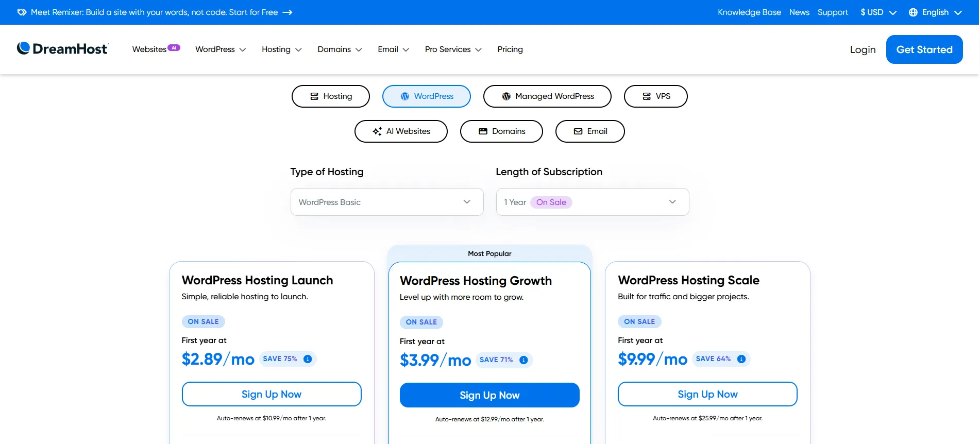This screenshot has height=444, width=980.
Task: Click the AI badge next to Websites
Action: pyautogui.click(x=174, y=48)
